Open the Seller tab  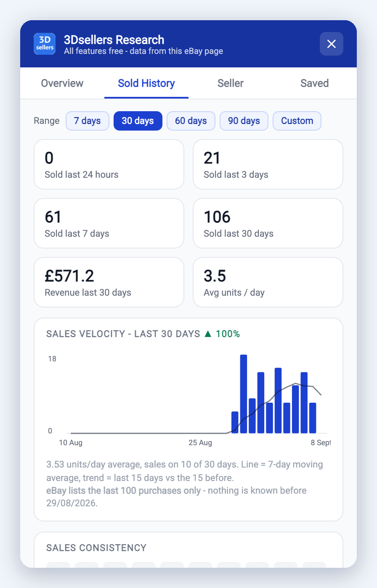[231, 83]
